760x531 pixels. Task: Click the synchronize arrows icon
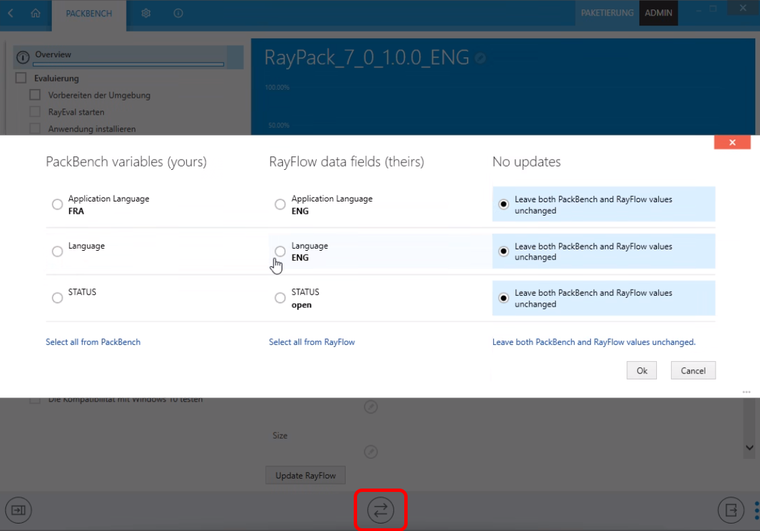[x=380, y=510]
